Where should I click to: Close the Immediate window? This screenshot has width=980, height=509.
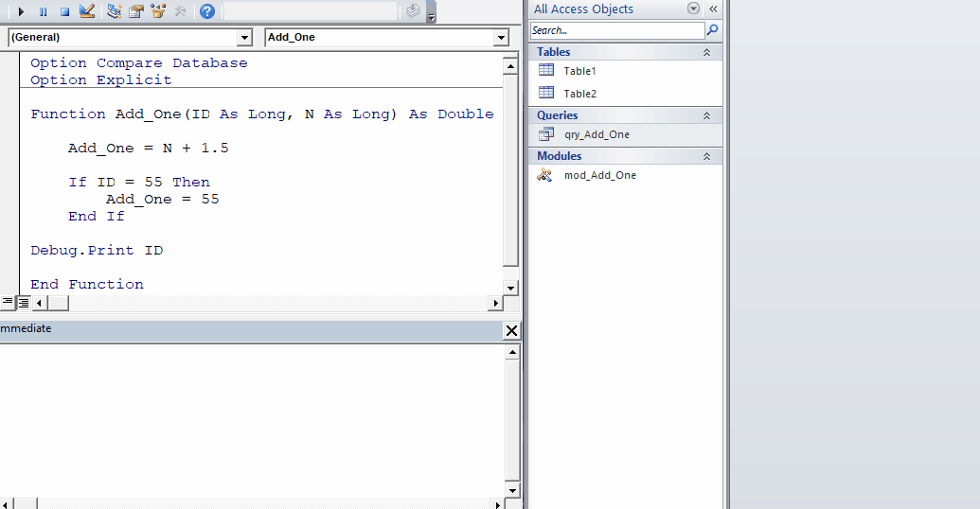[511, 330]
